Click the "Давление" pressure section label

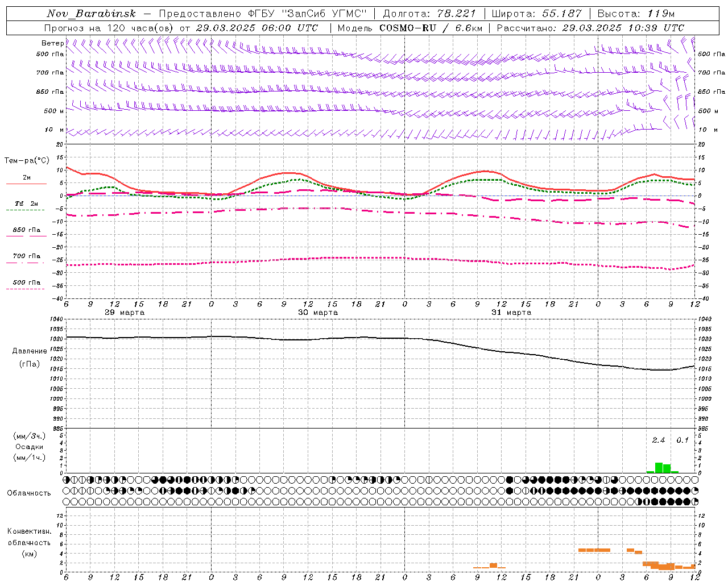(x=30, y=351)
